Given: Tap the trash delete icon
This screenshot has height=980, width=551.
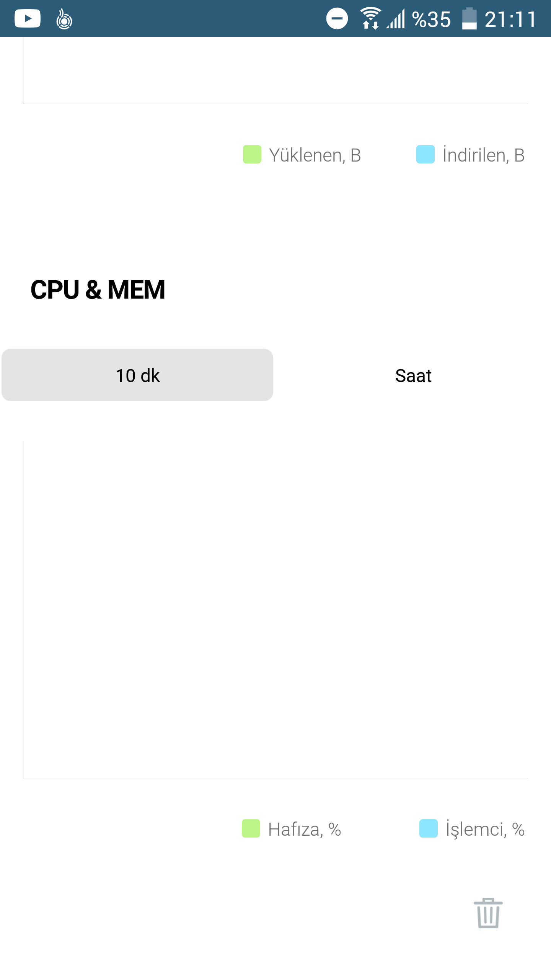Looking at the screenshot, I should pos(488,913).
